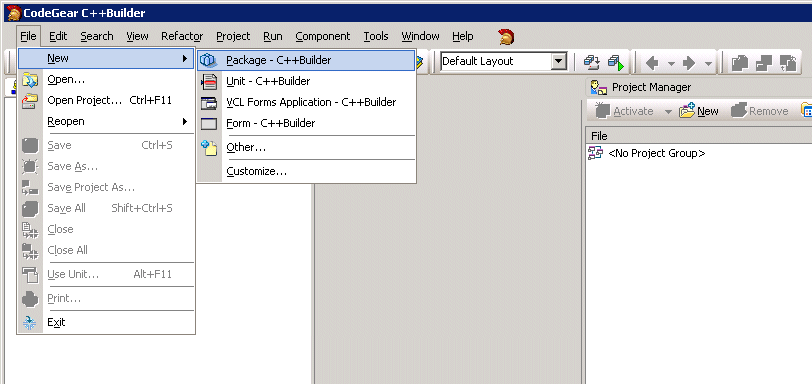Click the Form - C++Builder window icon
This screenshot has width=812, height=384.
coord(209,124)
